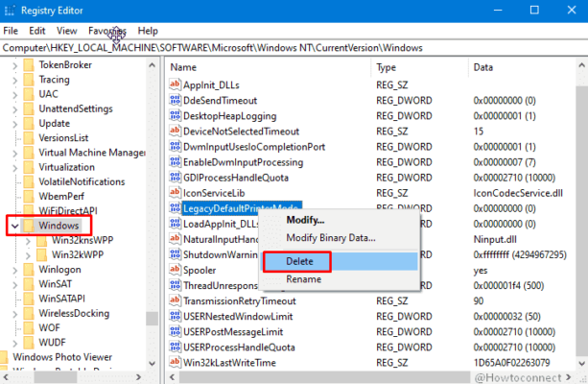Collapse the Windows key in tree
This screenshot has height=384, width=588.
point(14,226)
